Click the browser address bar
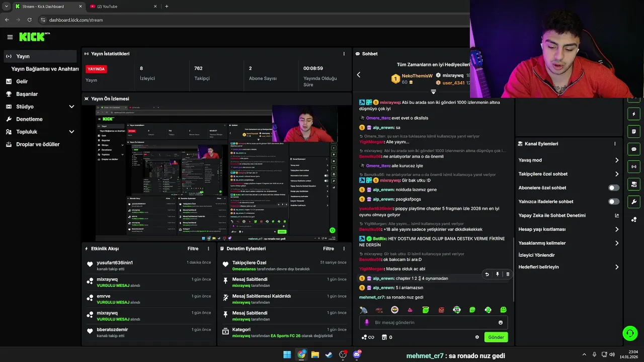 coord(252,20)
